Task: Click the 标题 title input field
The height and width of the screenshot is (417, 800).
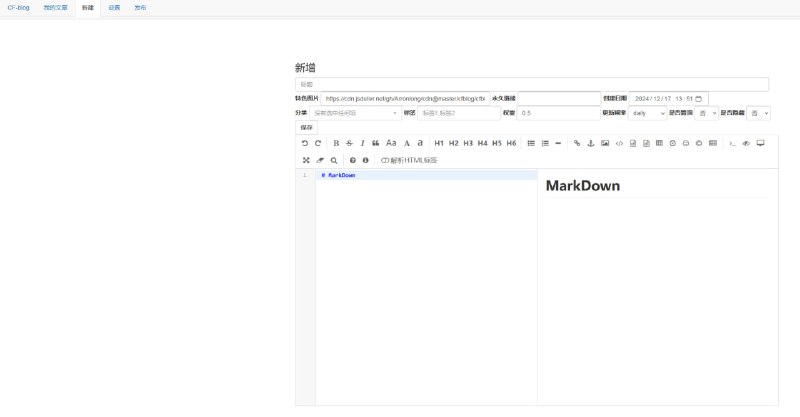Action: (531, 84)
